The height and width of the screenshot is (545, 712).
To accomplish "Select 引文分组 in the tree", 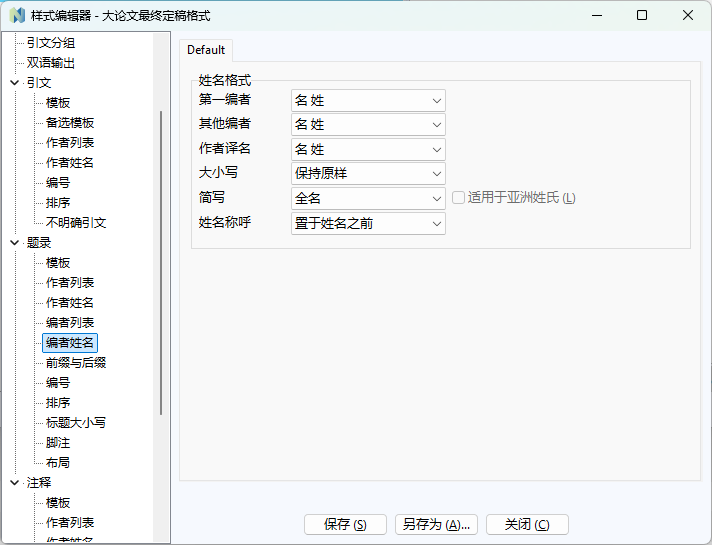I will click(50, 43).
